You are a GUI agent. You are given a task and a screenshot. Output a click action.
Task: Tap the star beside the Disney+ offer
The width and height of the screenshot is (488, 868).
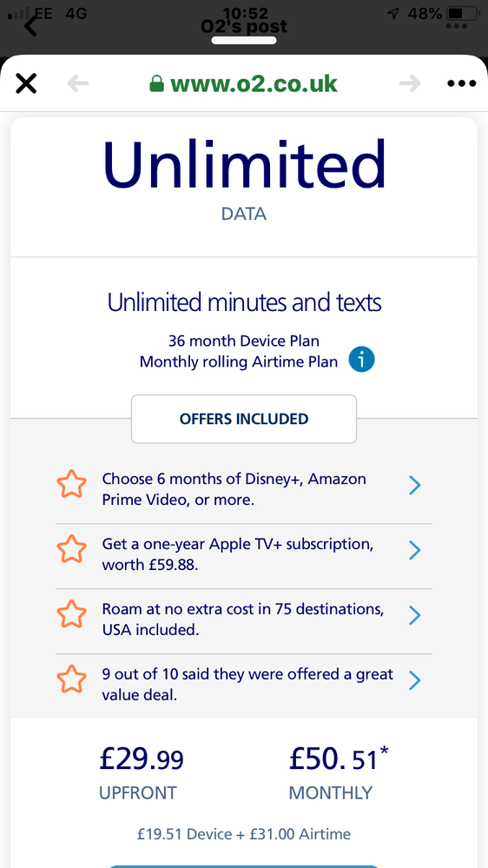(72, 485)
